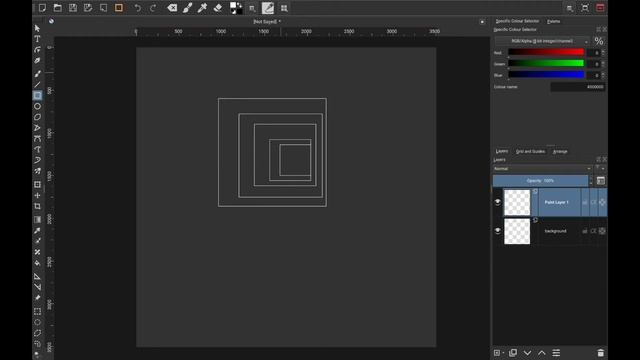Select the Measure/Assistant triangle tool
This screenshot has width=640, height=360.
click(x=37, y=276)
